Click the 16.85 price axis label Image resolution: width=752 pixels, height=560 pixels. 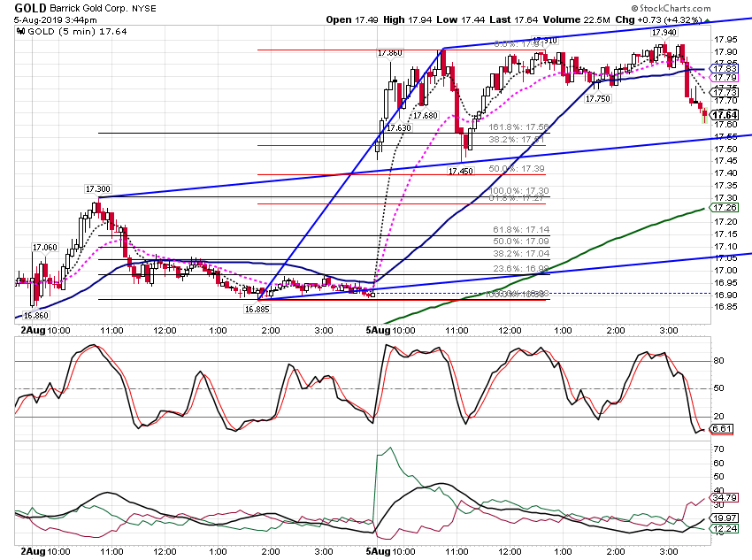725,307
